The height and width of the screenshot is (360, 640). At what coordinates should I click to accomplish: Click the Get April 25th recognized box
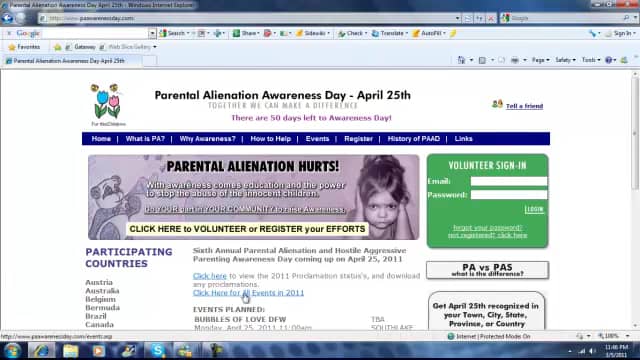[x=486, y=311]
